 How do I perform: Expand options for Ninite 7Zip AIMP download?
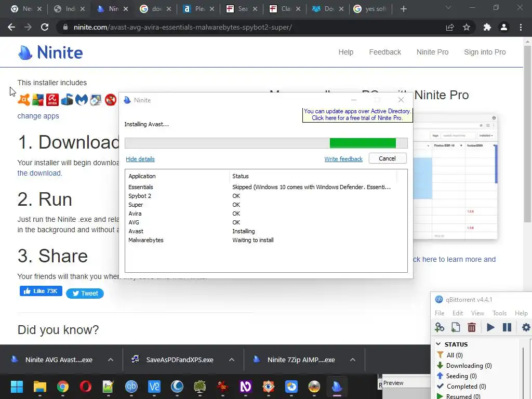point(353,360)
